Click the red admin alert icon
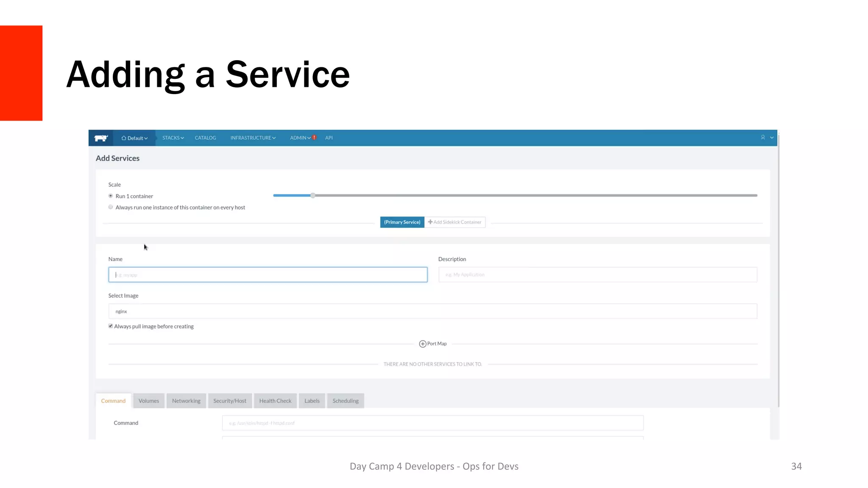This screenshot has height=488, width=868. (314, 138)
